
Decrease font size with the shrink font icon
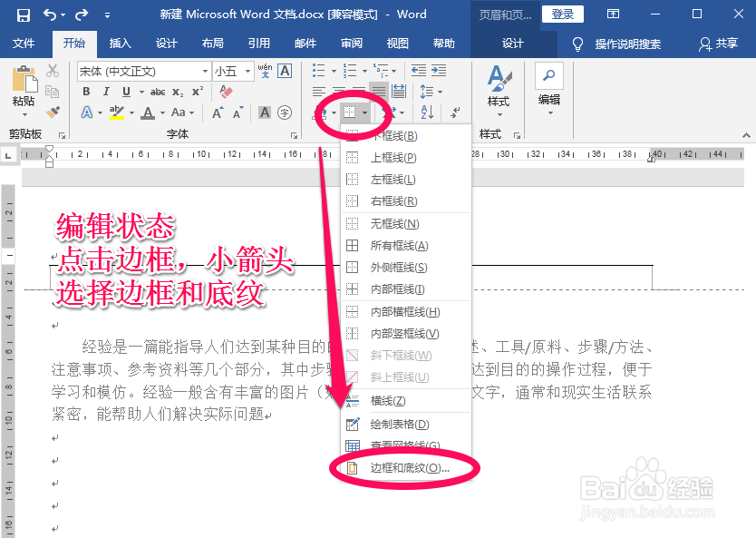click(237, 112)
